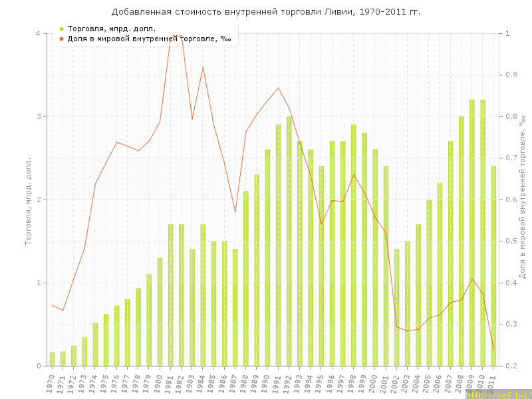Select the 1992 bar in the chart

click(289, 241)
